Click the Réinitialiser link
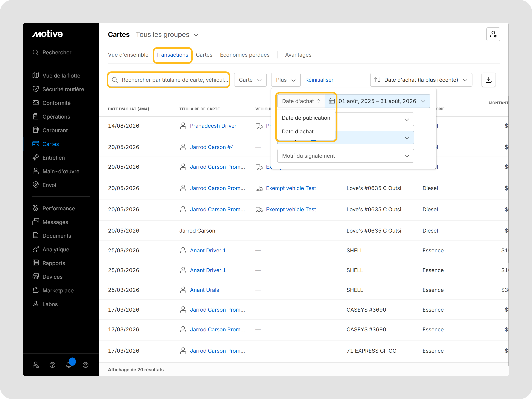Image resolution: width=532 pixels, height=399 pixels. [x=319, y=80]
